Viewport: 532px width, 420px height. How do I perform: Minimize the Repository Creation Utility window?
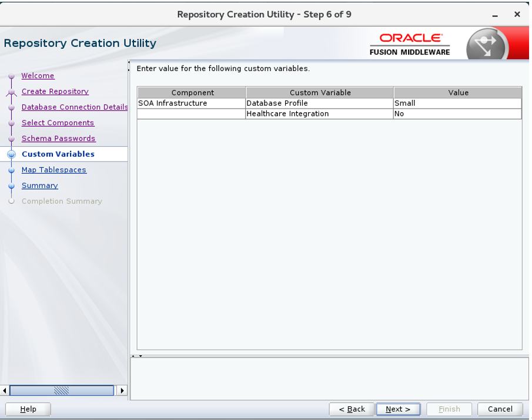(x=496, y=15)
